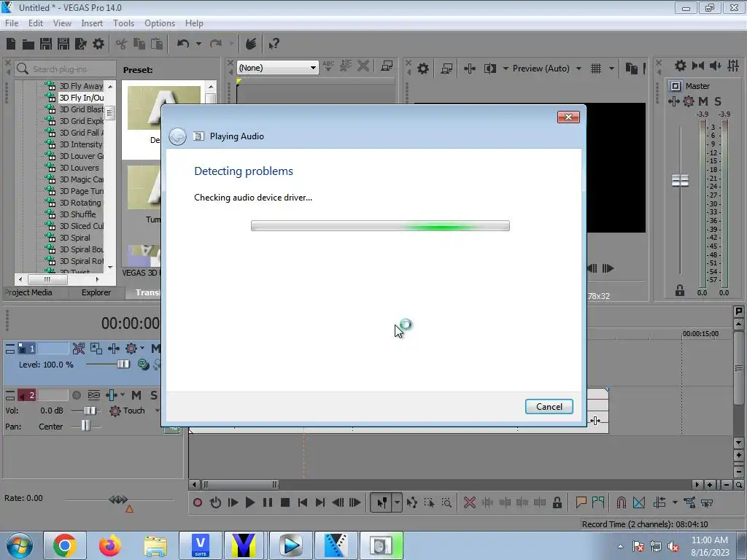The image size is (747, 560).
Task: Click the Master volume fader handle
Action: coord(680,181)
